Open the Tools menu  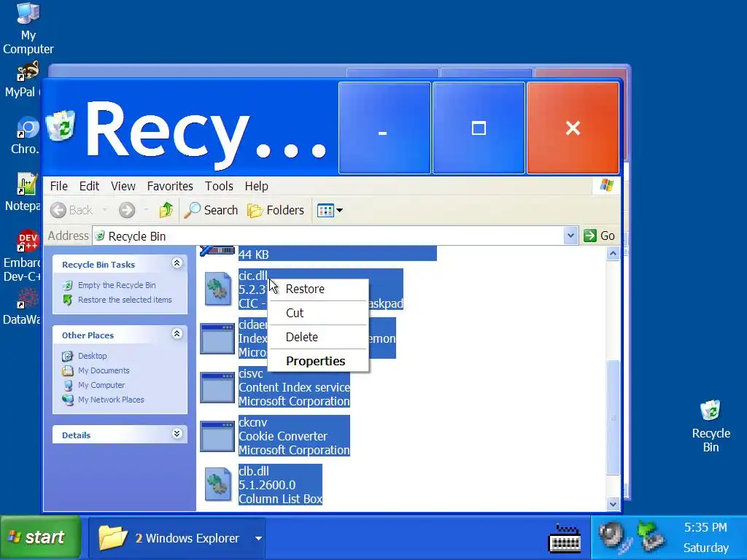pos(219,186)
